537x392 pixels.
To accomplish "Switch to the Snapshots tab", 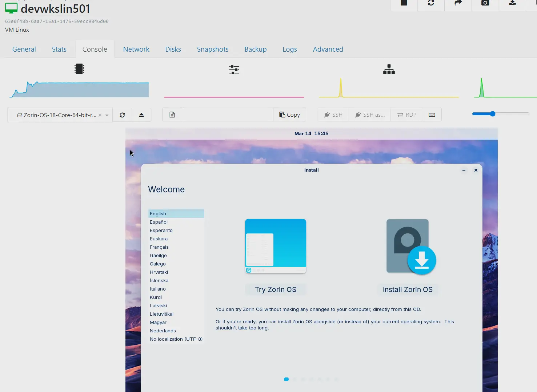I will (x=213, y=49).
